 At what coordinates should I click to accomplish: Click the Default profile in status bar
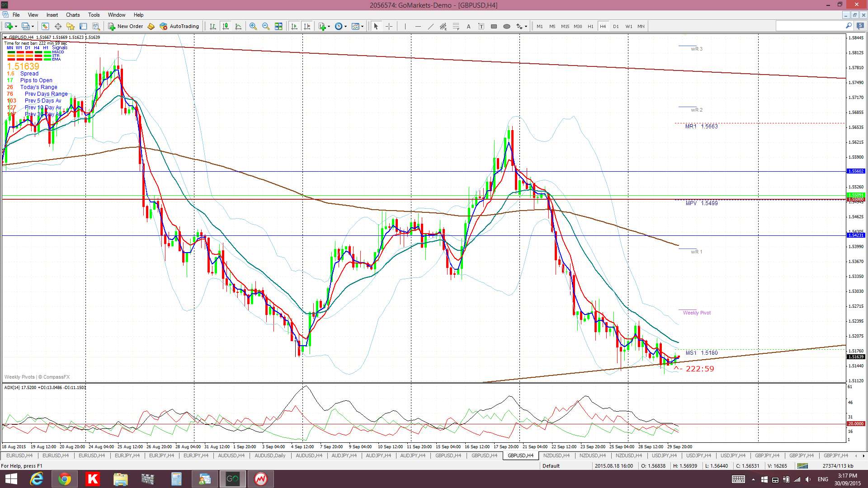pyautogui.click(x=551, y=466)
